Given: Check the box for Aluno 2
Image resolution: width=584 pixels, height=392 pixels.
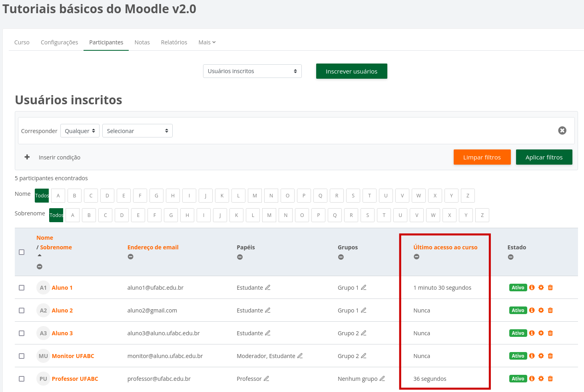Looking at the screenshot, I should tap(22, 310).
